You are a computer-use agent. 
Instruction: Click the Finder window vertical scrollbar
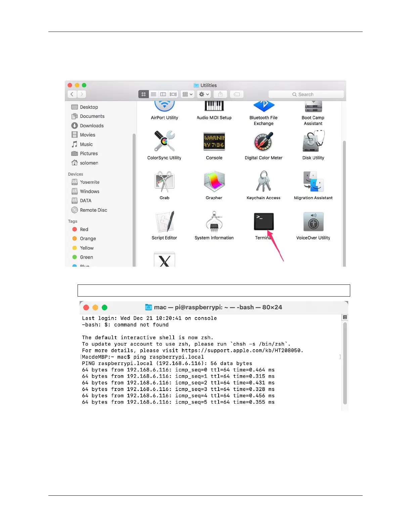[x=344, y=204]
